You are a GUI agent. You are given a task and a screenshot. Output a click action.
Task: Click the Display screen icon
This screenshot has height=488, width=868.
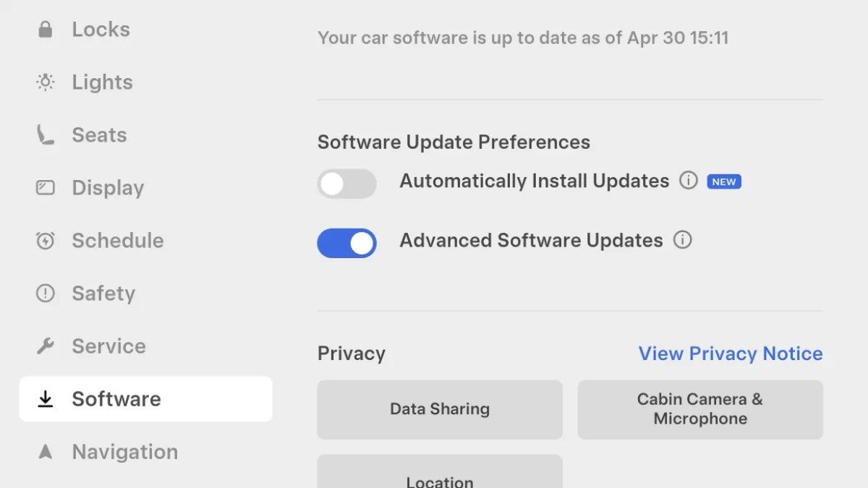click(x=46, y=188)
